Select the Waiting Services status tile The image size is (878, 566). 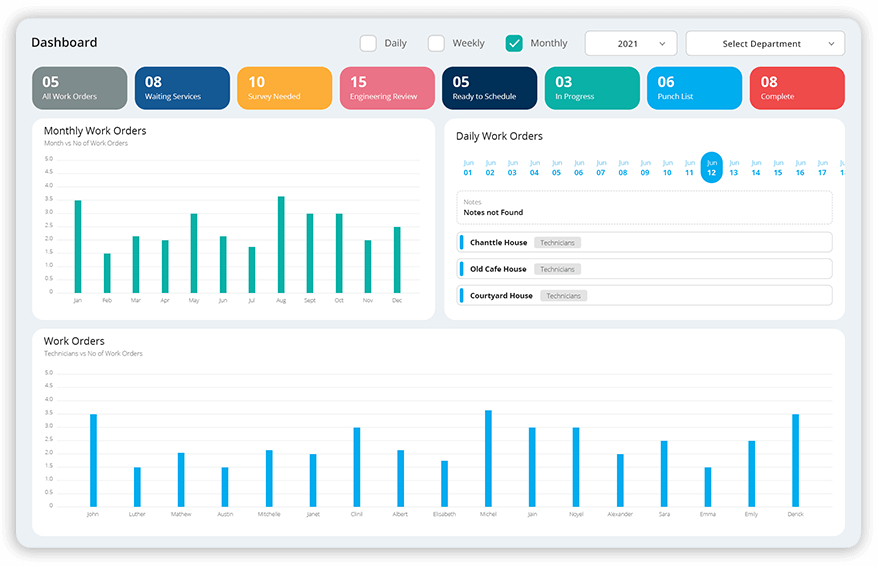click(182, 88)
